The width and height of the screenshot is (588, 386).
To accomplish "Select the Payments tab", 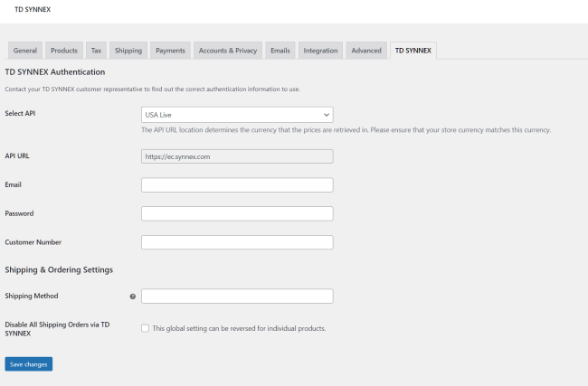I will [x=171, y=51].
